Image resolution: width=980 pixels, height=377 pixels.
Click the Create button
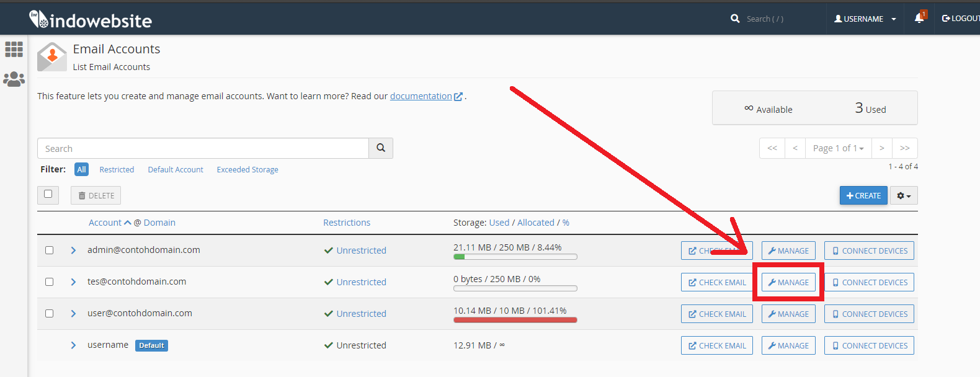[x=863, y=195]
